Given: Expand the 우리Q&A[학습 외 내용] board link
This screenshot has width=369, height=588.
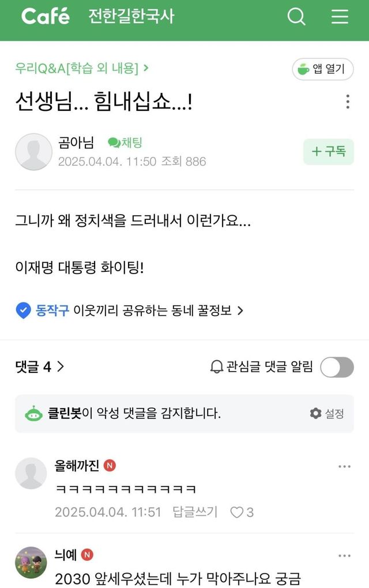Looking at the screenshot, I should [82, 68].
